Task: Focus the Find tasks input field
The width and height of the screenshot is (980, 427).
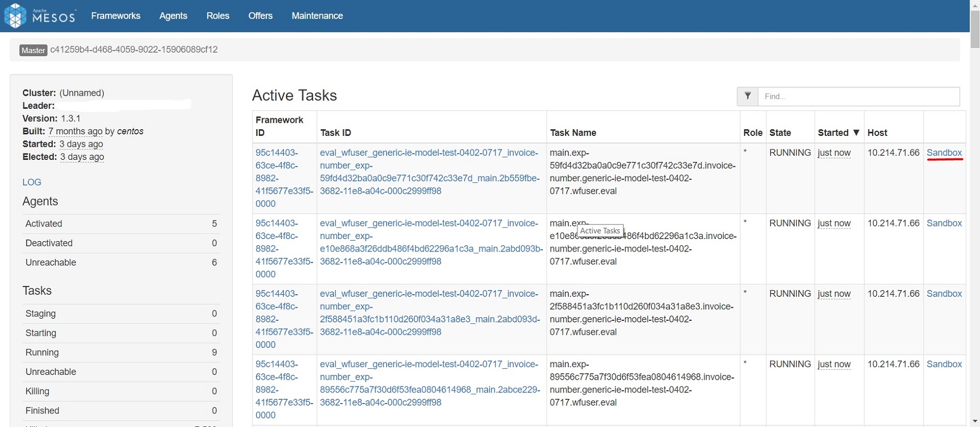Action: pos(859,96)
